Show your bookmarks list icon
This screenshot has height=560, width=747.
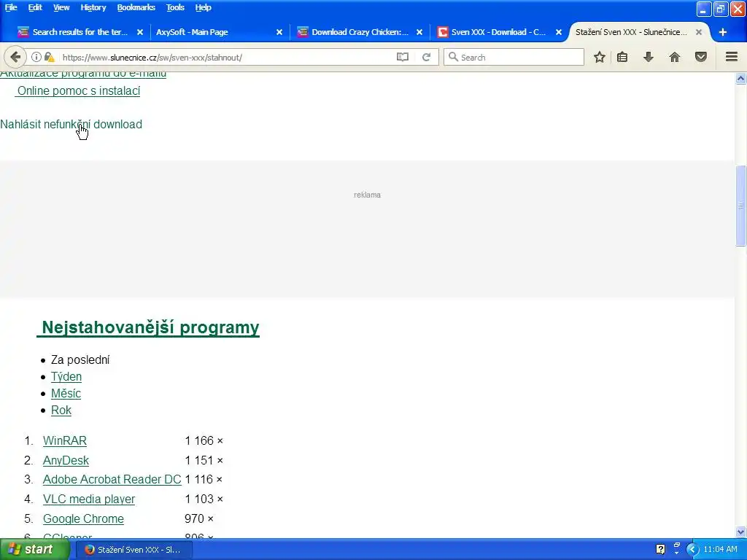(622, 57)
